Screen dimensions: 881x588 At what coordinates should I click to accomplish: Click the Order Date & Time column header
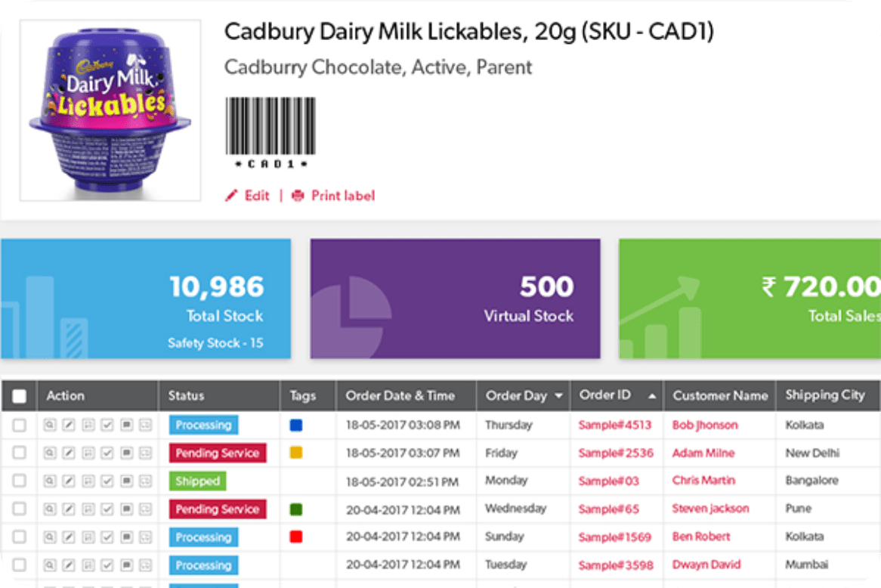coord(400,396)
